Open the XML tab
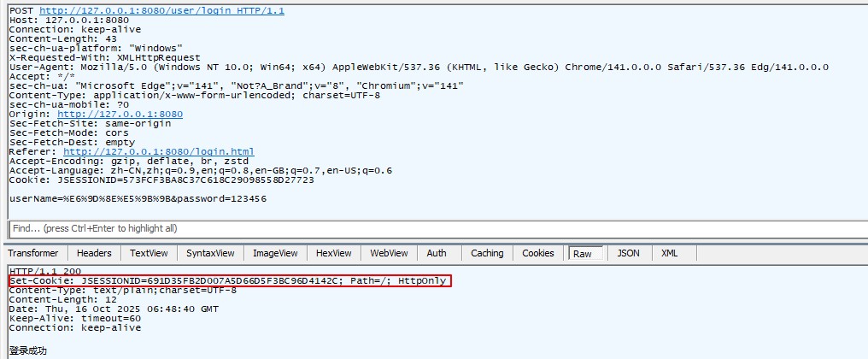 pyautogui.click(x=669, y=253)
